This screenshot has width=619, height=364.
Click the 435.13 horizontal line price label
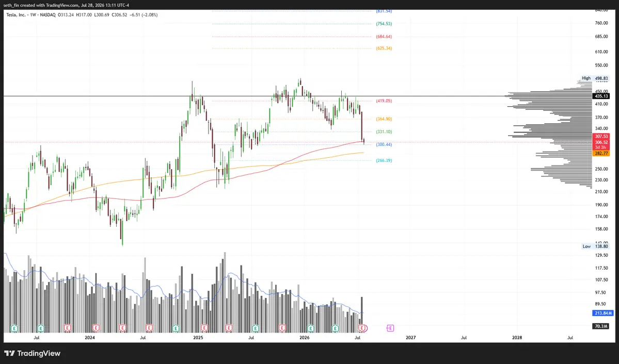601,96
